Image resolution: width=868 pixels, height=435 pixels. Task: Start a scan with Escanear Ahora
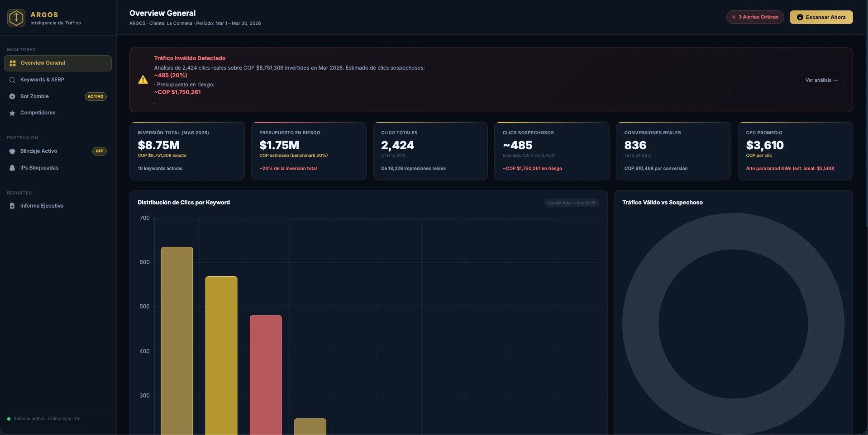point(821,17)
